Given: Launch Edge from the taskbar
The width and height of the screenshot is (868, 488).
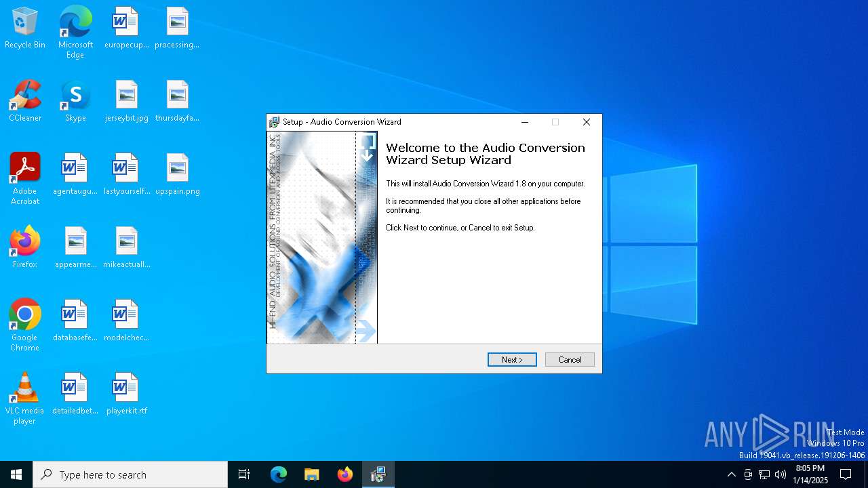Looking at the screenshot, I should [x=279, y=474].
